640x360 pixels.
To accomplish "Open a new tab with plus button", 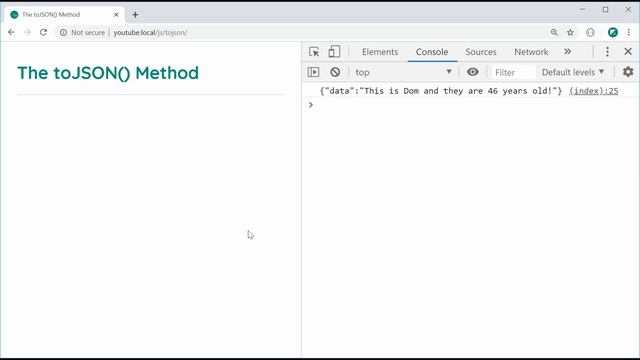I will coord(135,15).
